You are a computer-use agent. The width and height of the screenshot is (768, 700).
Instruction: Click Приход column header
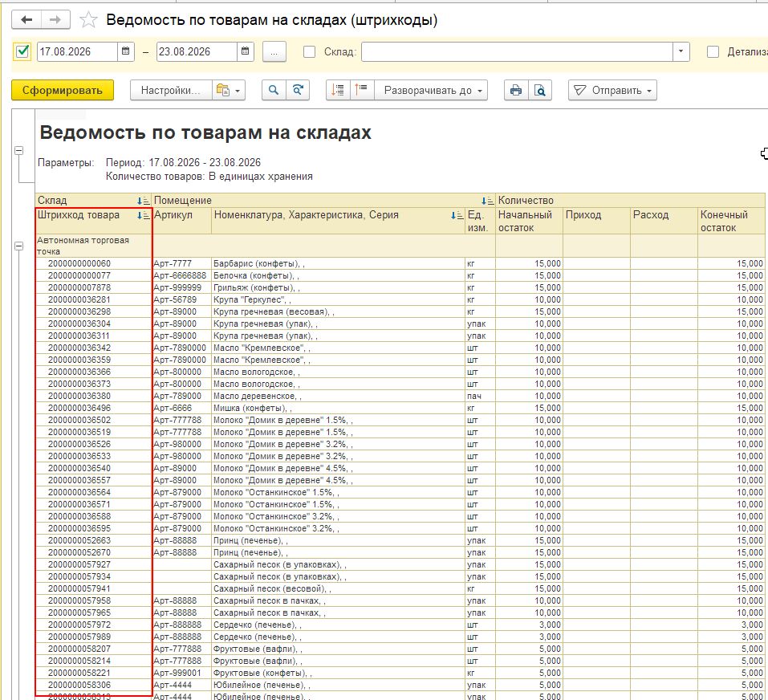[x=596, y=222]
